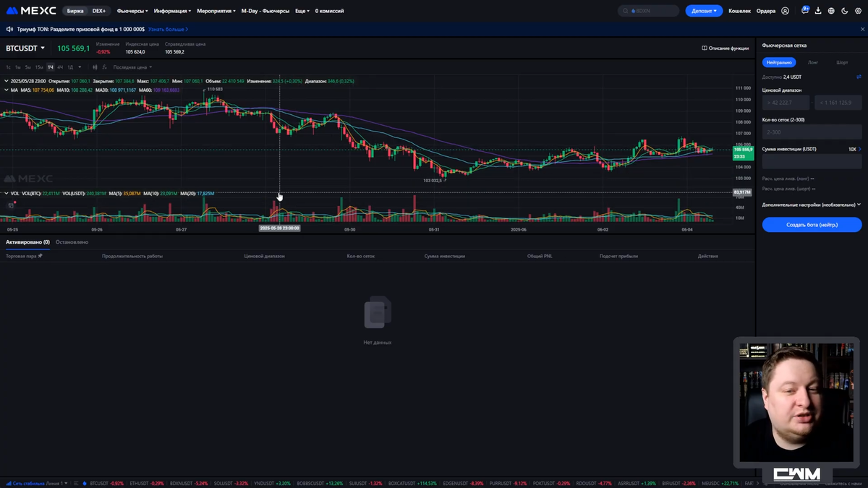Select the Activated (0) tab

coord(27,242)
